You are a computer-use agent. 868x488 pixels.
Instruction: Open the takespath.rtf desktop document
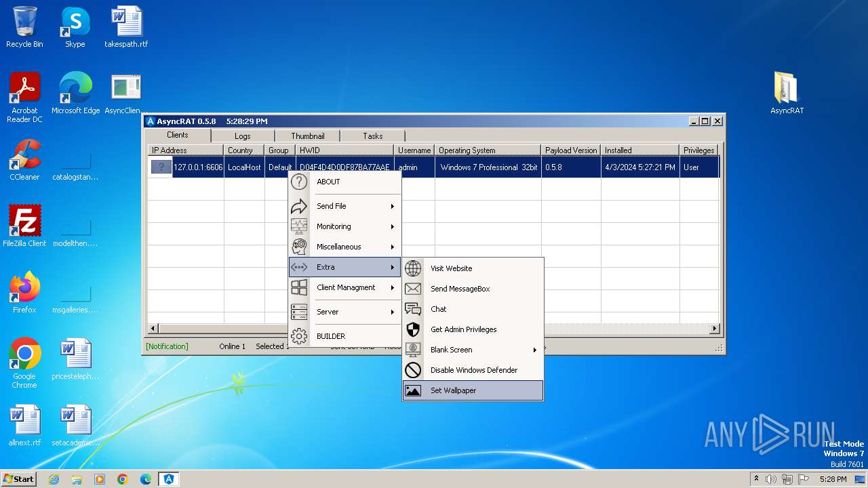tap(126, 27)
